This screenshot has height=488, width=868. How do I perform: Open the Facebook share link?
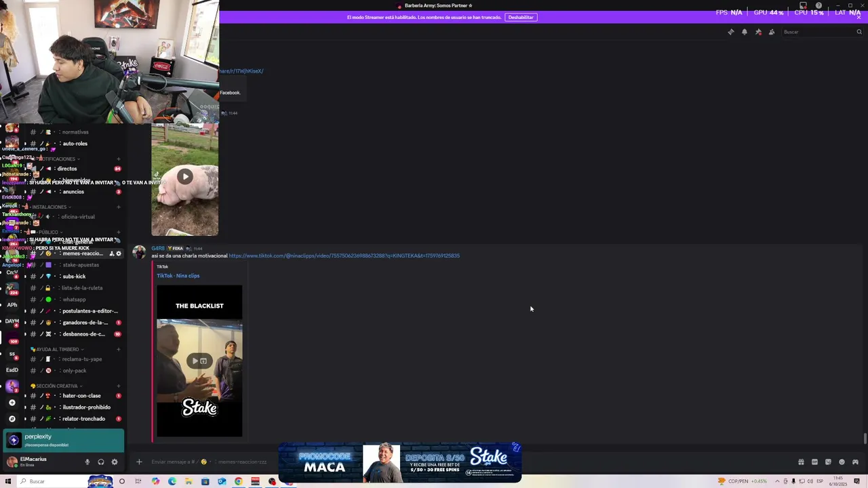point(241,70)
